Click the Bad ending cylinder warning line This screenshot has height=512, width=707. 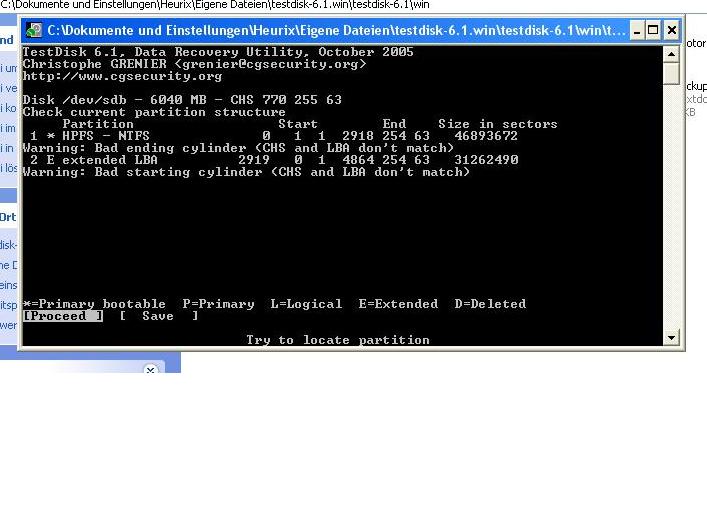pos(238,148)
